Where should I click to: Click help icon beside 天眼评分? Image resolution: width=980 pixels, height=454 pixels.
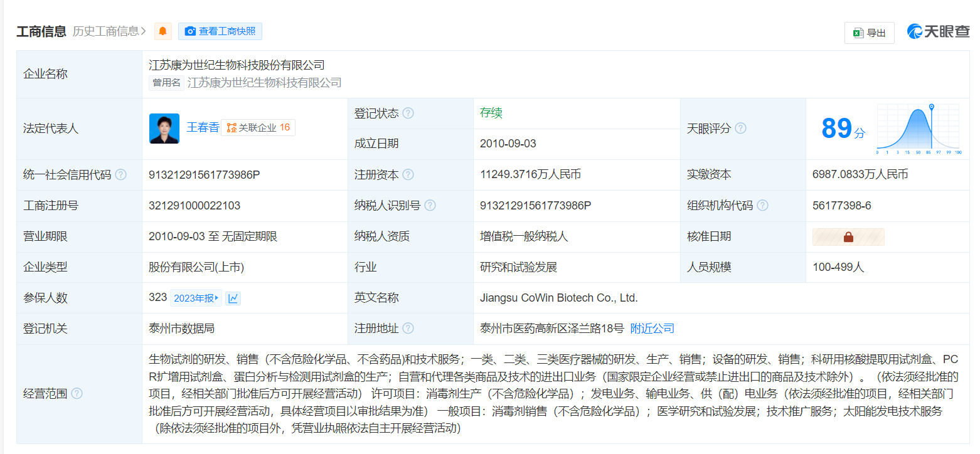coord(740,129)
